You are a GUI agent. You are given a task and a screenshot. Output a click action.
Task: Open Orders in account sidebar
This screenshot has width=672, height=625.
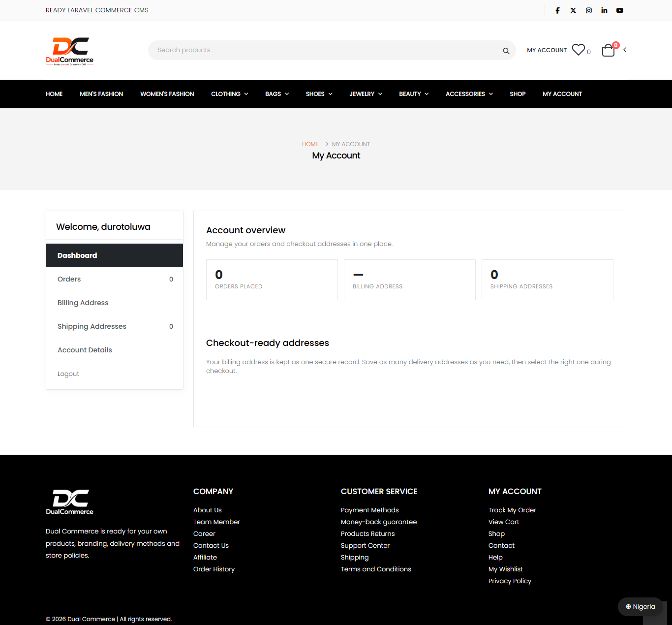click(115, 279)
